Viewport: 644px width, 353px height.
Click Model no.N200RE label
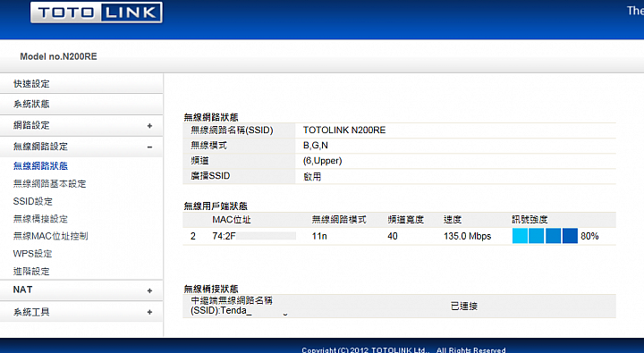pos(58,56)
